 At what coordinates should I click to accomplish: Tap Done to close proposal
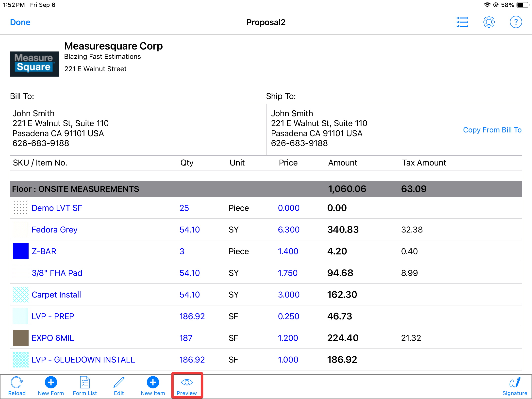tap(20, 22)
